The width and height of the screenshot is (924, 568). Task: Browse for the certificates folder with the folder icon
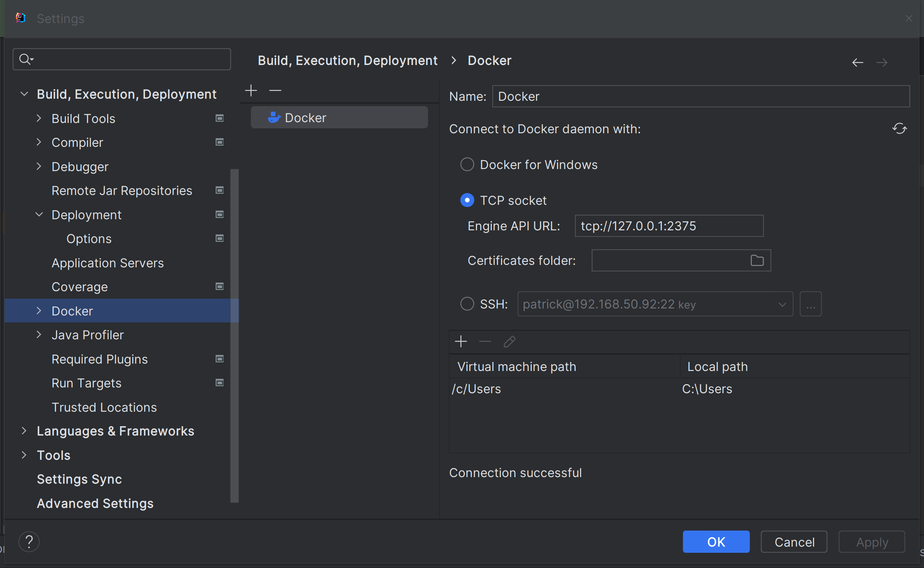[x=757, y=260]
